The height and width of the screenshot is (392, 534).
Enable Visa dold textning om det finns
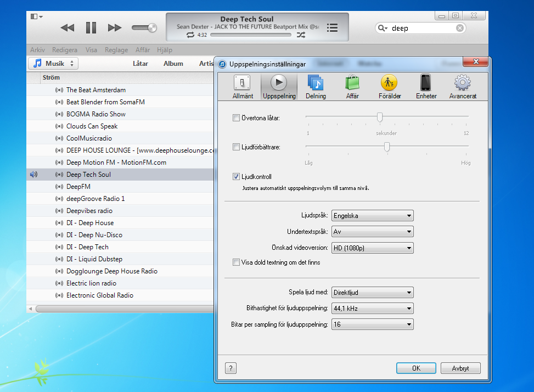tap(236, 262)
